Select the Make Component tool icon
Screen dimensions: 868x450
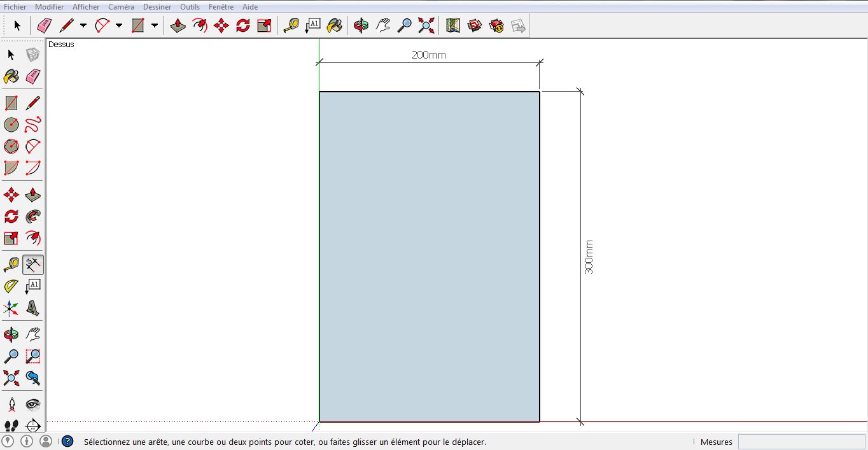[x=33, y=55]
